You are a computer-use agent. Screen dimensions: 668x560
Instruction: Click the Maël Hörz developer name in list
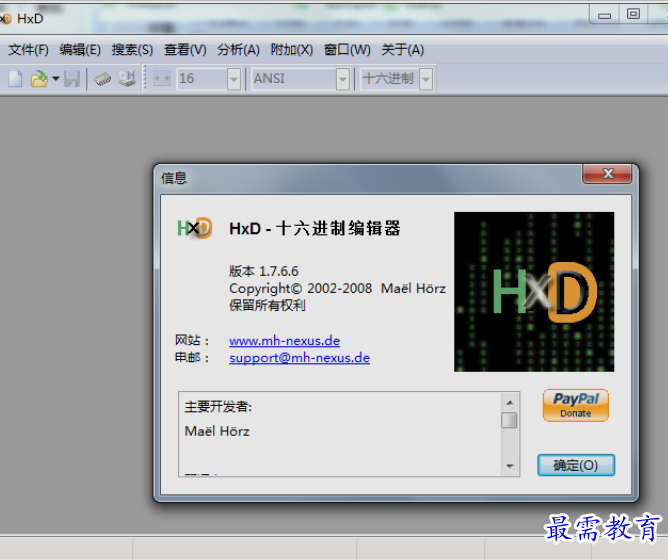[217, 431]
